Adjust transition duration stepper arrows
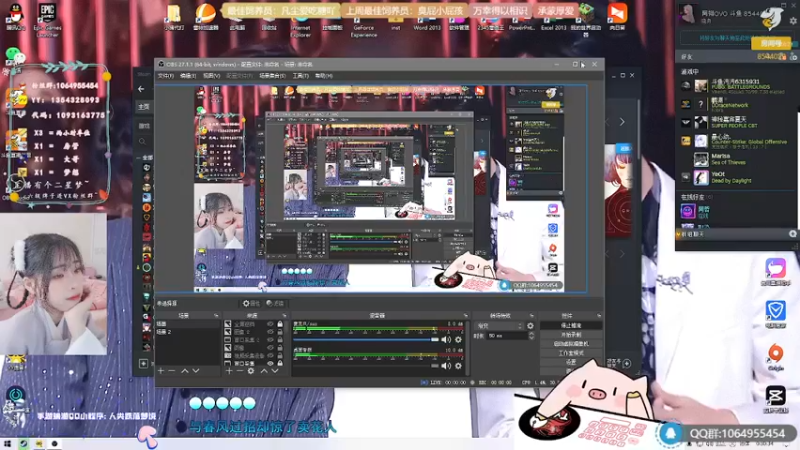The width and height of the screenshot is (800, 450). [x=531, y=336]
